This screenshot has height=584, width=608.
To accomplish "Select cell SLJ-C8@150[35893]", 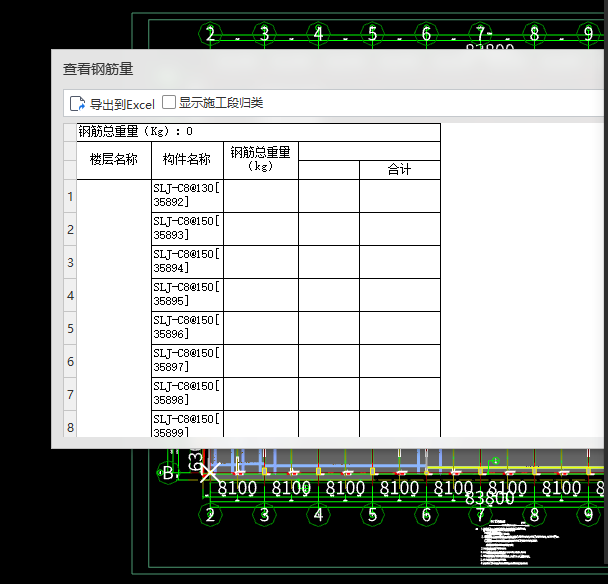I will (187, 228).
